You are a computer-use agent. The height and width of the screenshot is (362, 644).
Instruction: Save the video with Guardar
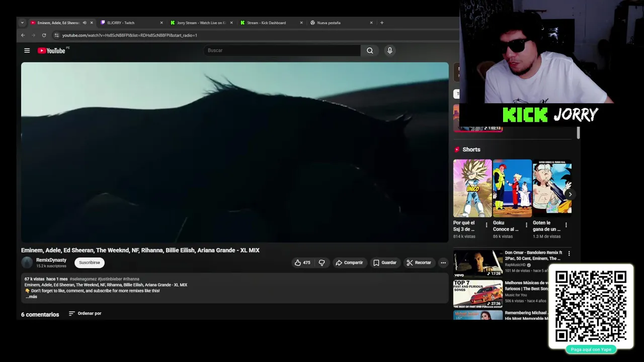click(385, 262)
